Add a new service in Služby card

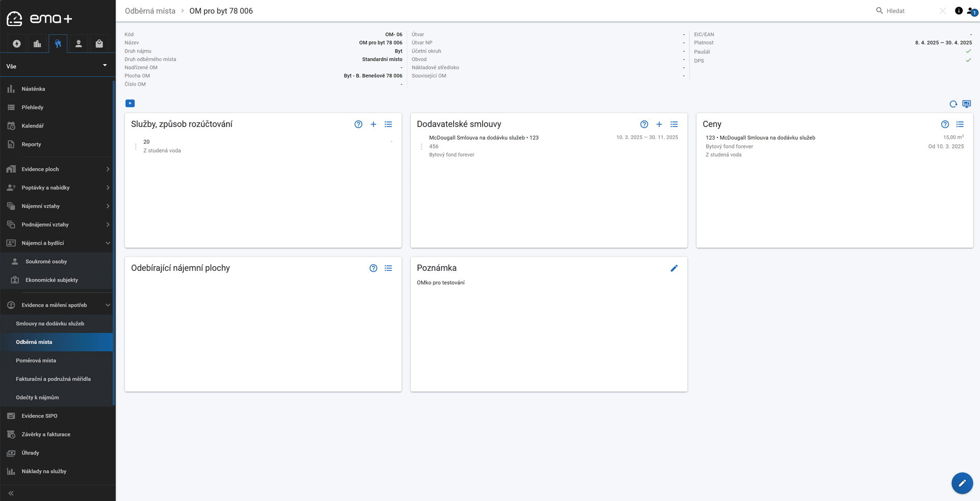(373, 124)
